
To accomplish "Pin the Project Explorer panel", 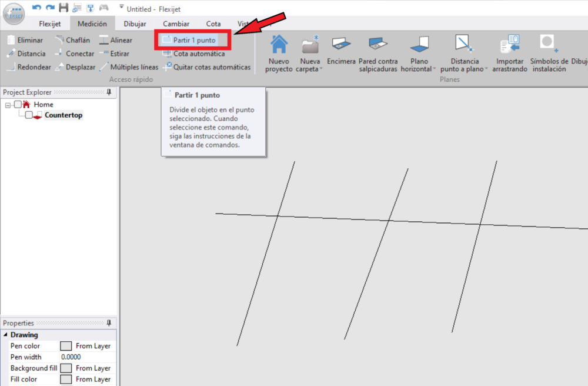I will coord(109,92).
